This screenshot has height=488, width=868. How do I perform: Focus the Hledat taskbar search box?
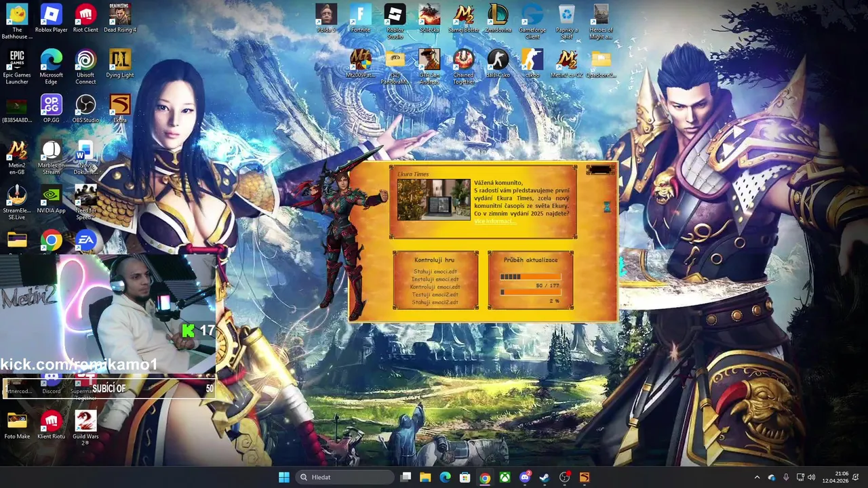click(x=345, y=477)
